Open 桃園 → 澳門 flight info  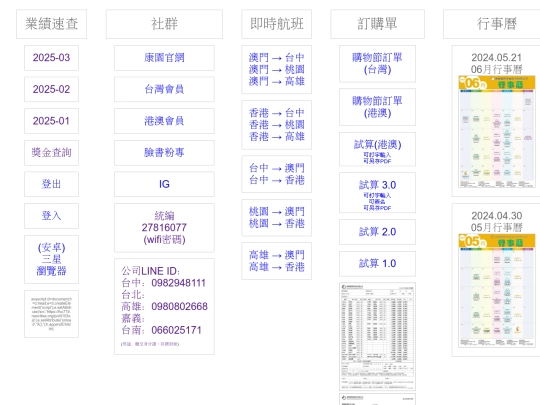click(277, 211)
